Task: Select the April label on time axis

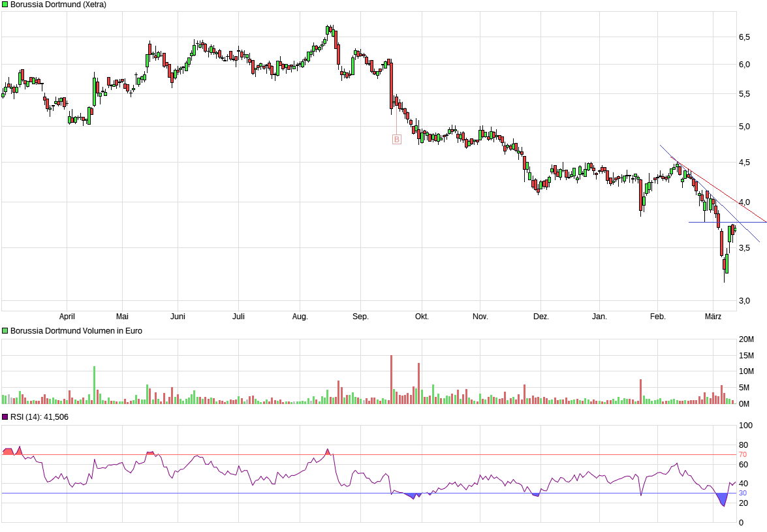Action: (x=67, y=317)
